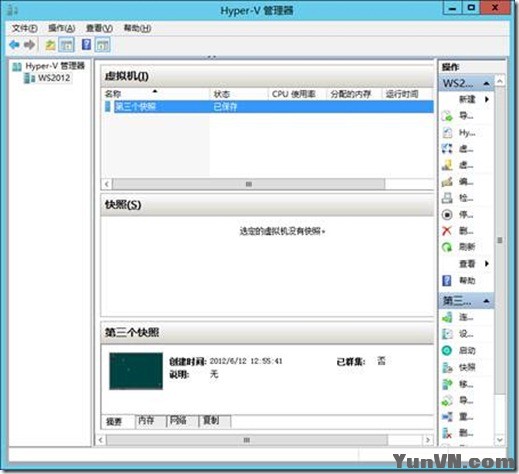
Task: Click the Start (启动) virtual machine action
Action: click(x=466, y=350)
